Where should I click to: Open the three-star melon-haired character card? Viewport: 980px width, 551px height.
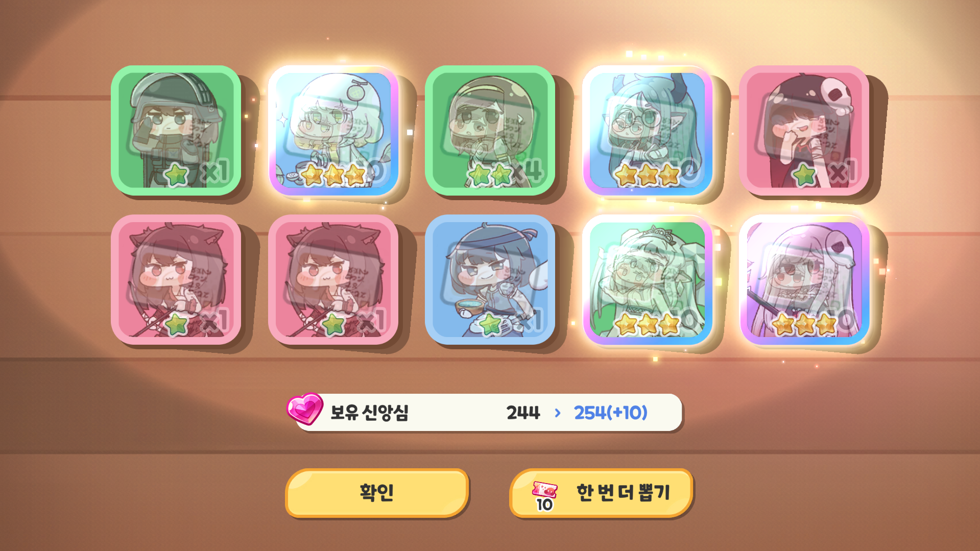(333, 130)
